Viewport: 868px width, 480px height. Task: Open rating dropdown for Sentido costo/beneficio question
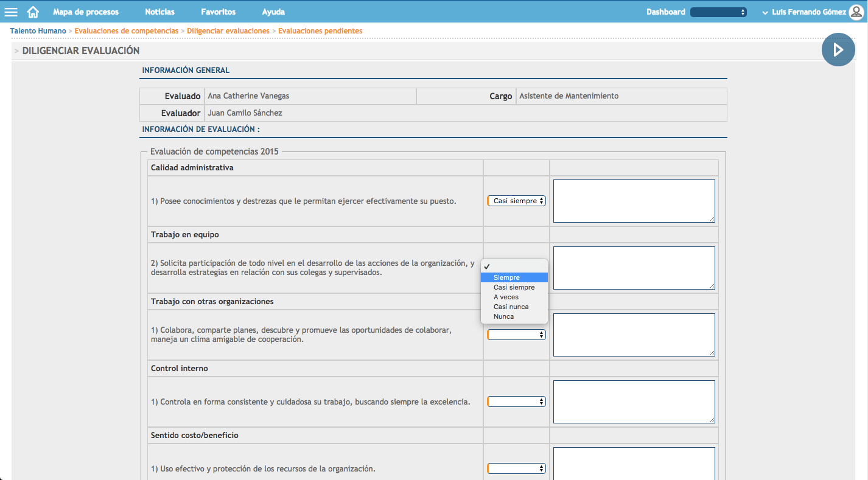pos(517,468)
